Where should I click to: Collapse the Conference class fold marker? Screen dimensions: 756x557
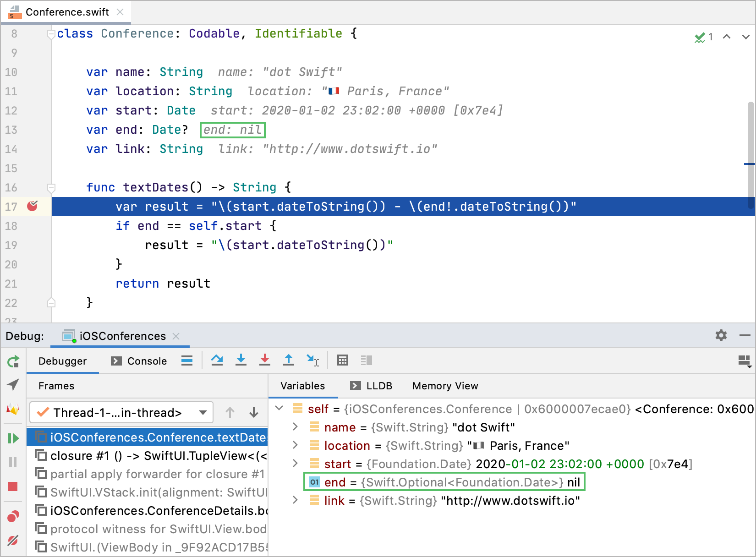click(x=51, y=34)
